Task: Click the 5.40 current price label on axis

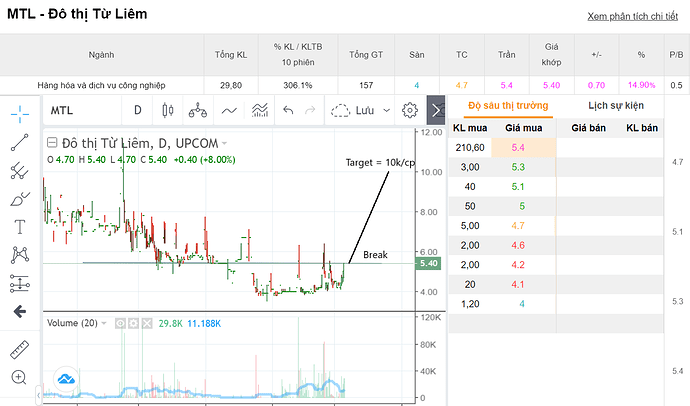Action: click(x=428, y=263)
